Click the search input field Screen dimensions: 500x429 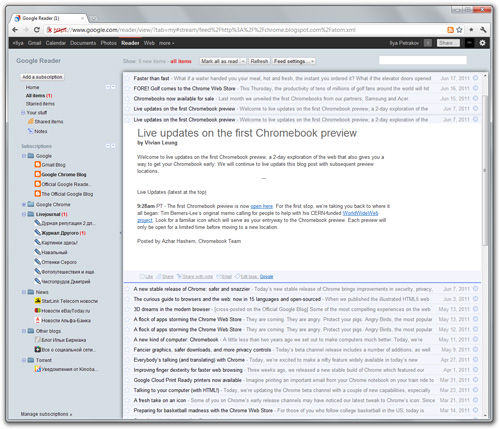pyautogui.click(x=423, y=60)
